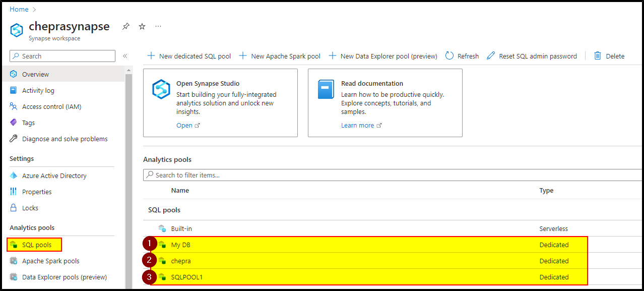Delete the Synapse workspace
The height and width of the screenshot is (291, 644).
[609, 56]
